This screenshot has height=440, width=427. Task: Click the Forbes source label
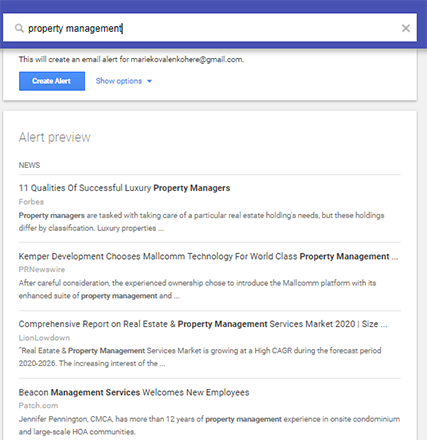point(31,202)
